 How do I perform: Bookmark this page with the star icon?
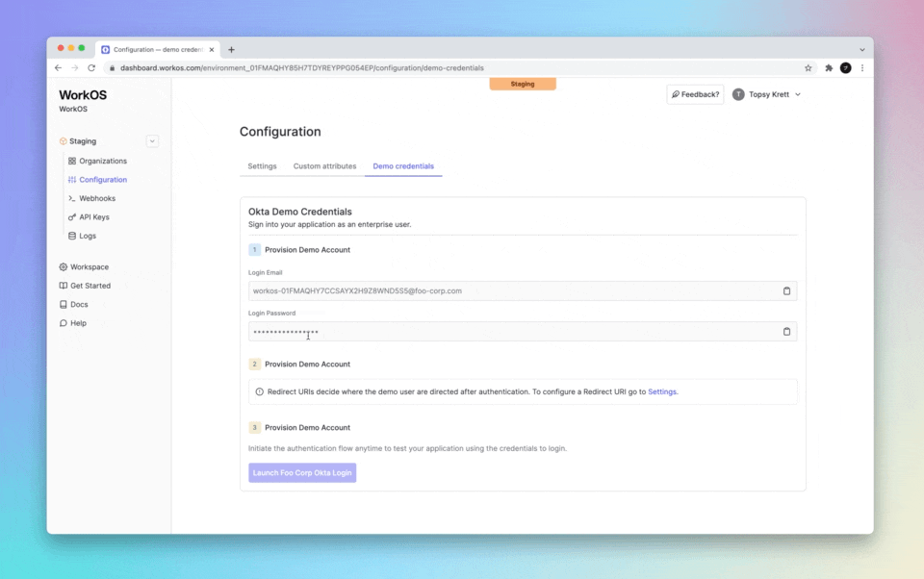click(808, 67)
